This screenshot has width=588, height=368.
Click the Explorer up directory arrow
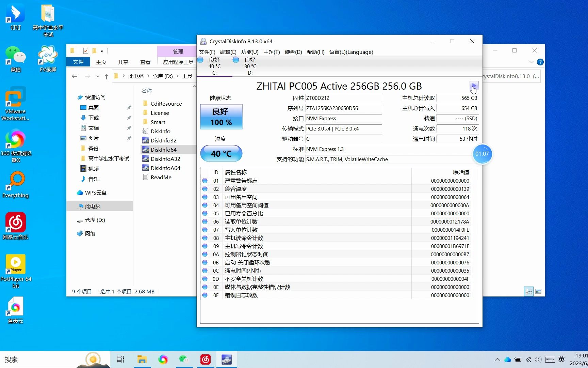point(107,76)
